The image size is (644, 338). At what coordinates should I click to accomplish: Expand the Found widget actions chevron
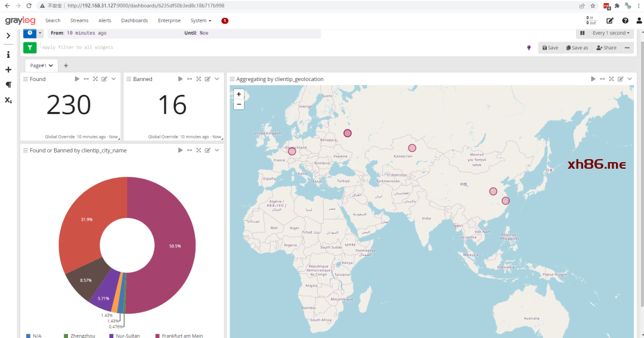114,79
